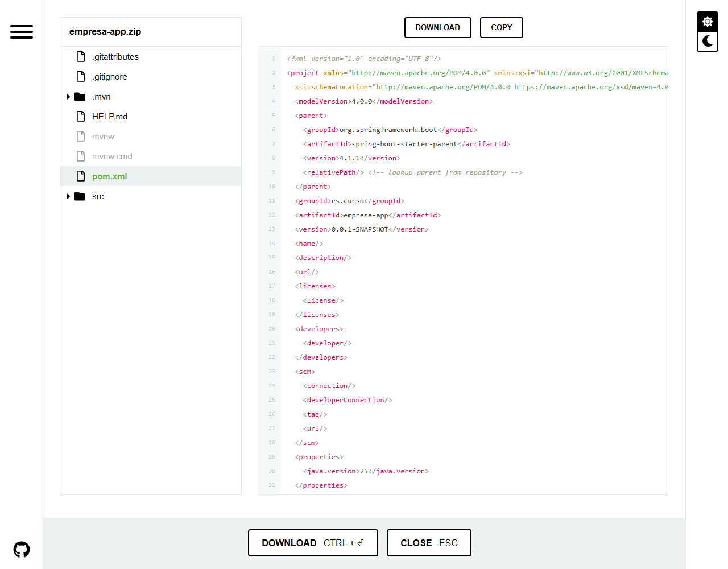Screen dimensions: 728x569
Task: Click the pom.xml file icon
Action: point(81,176)
